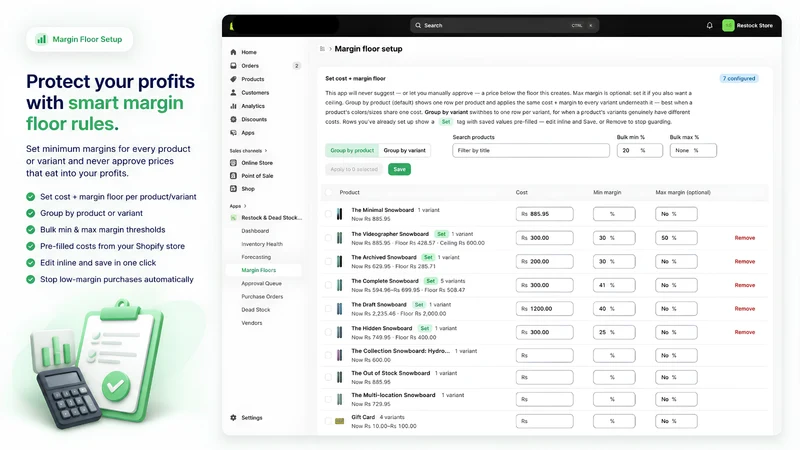Toggle the select-all checkbox in table header
The height and width of the screenshot is (450, 800).
pos(329,192)
